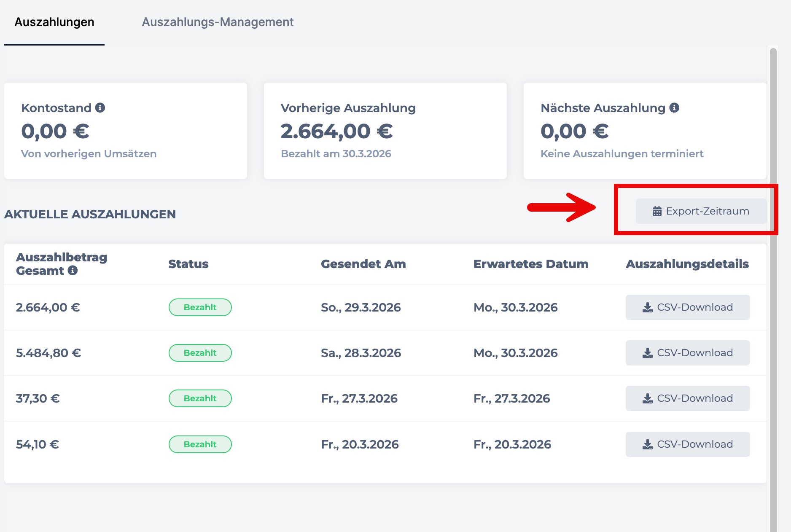Click the vertical scrollbar on the right
The height and width of the screenshot is (532, 791).
[773, 289]
